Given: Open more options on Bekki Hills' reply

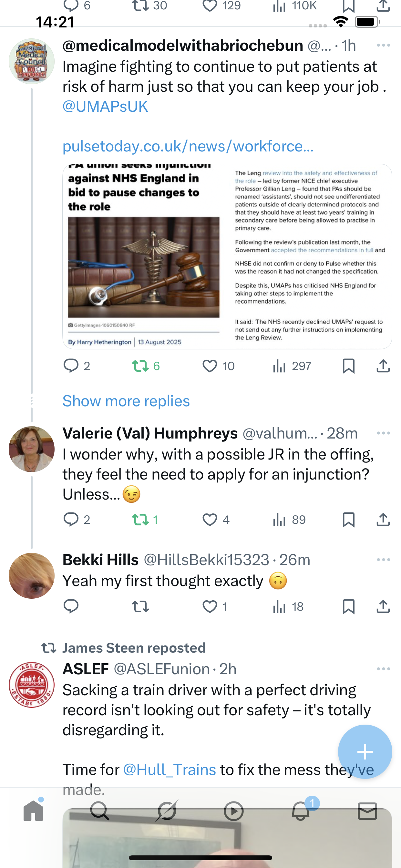Looking at the screenshot, I should click(x=383, y=560).
